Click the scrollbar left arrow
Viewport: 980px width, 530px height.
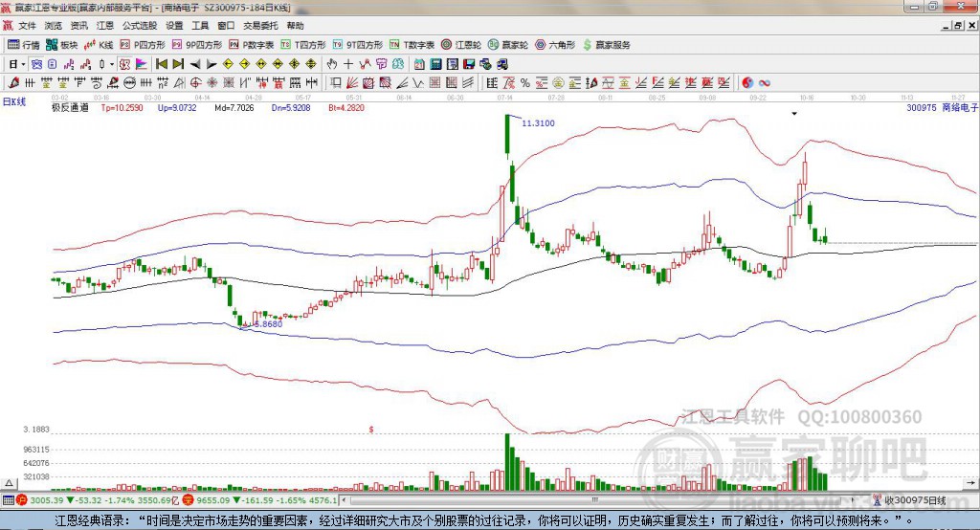pyautogui.click(x=344, y=500)
